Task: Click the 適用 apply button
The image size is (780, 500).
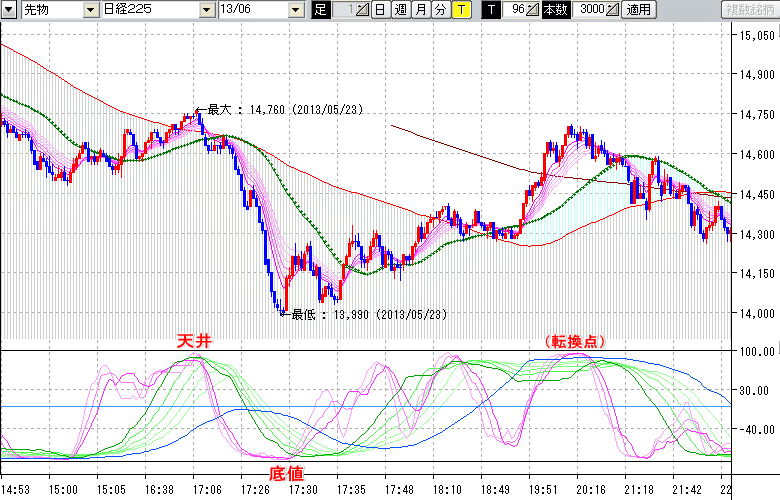Action: pyautogui.click(x=637, y=10)
